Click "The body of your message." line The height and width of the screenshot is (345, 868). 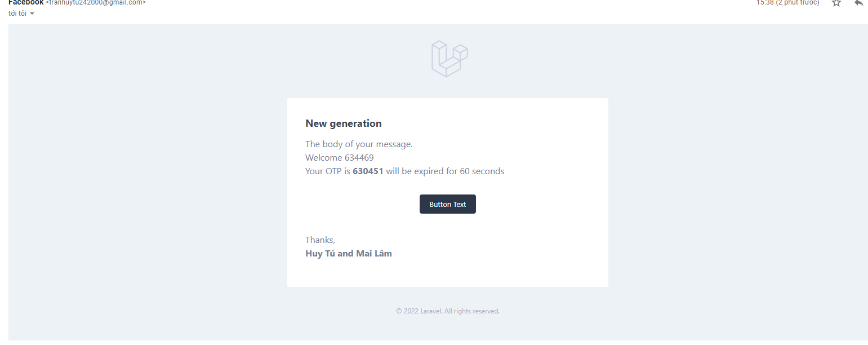(x=359, y=144)
